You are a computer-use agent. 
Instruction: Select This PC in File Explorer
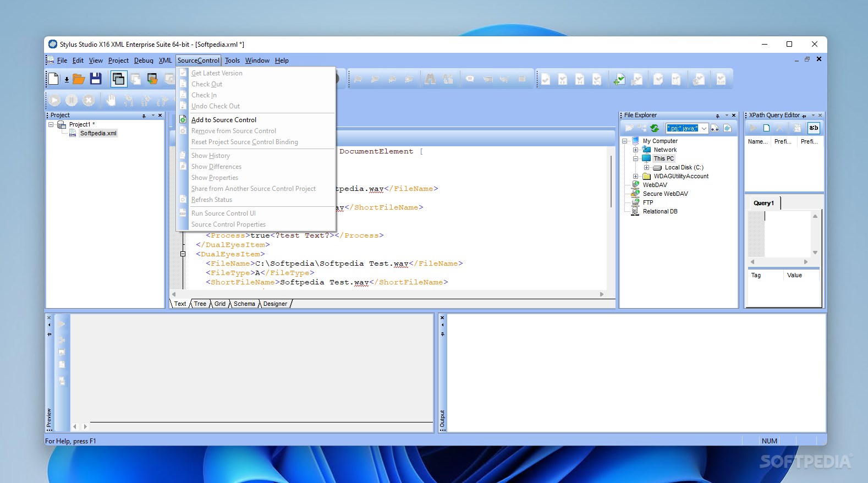[x=663, y=158]
